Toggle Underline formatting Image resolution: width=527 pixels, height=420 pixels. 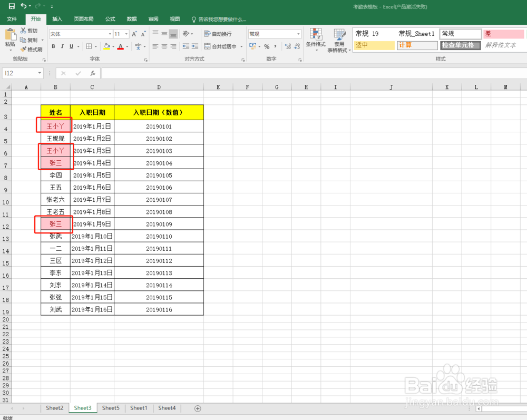click(71, 46)
